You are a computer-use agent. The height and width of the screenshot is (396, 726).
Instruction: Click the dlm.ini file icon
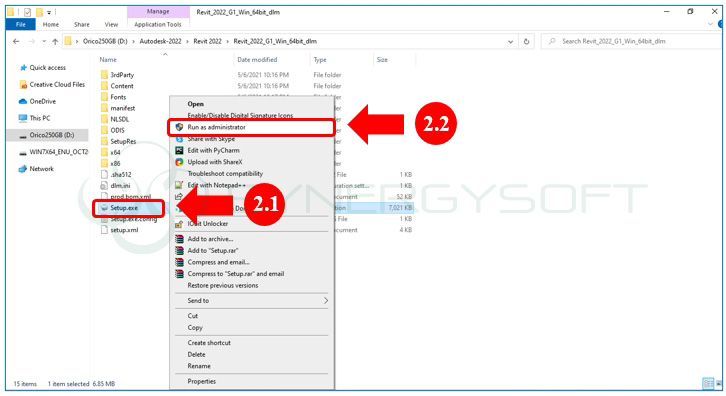[x=104, y=185]
